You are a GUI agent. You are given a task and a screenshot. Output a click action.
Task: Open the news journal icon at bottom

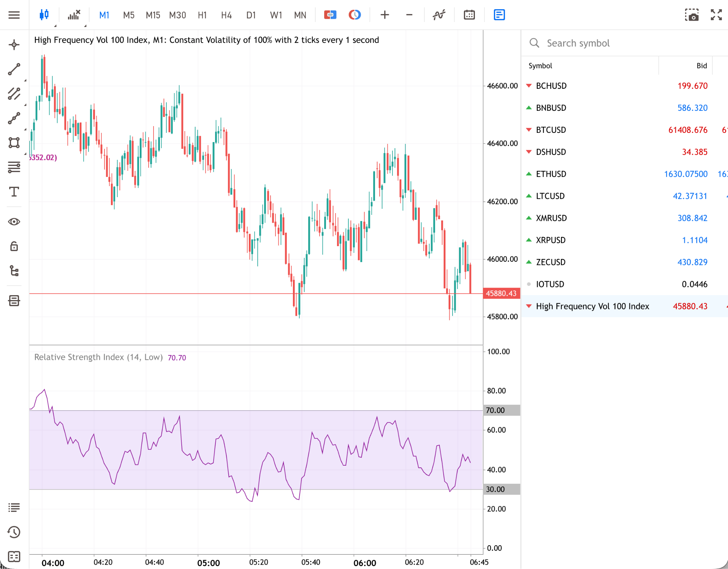(14, 557)
